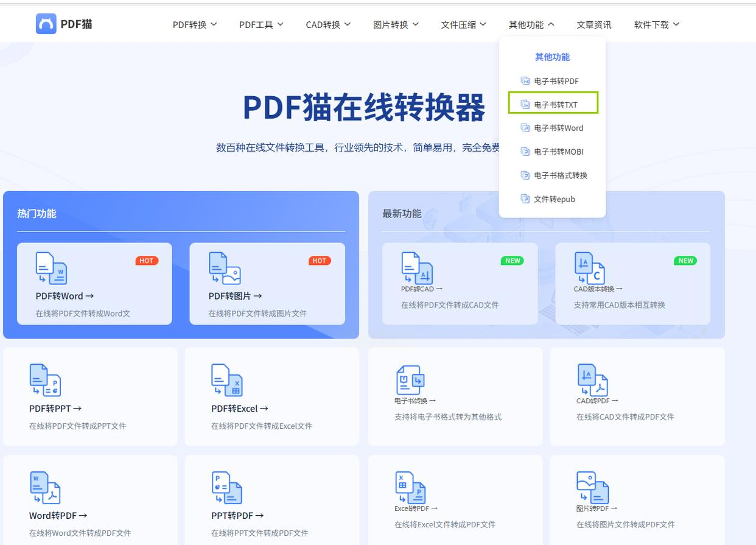The width and height of the screenshot is (756, 545).
Task: Click the 电子书转Word menu icon
Action: tap(525, 128)
